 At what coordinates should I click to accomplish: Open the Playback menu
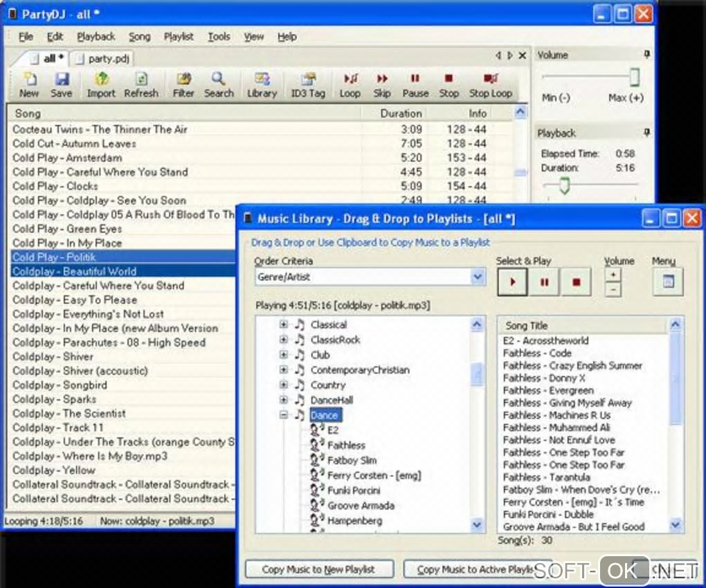coord(96,37)
